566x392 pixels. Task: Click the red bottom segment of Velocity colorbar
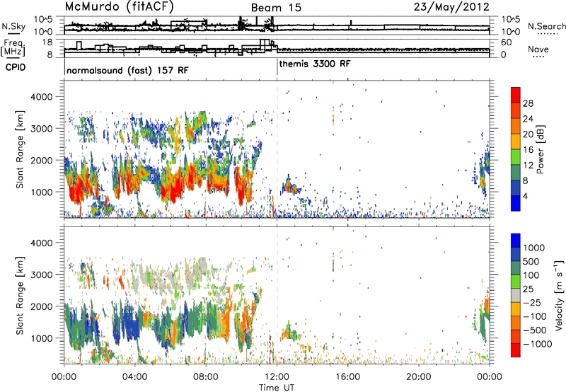click(x=516, y=350)
